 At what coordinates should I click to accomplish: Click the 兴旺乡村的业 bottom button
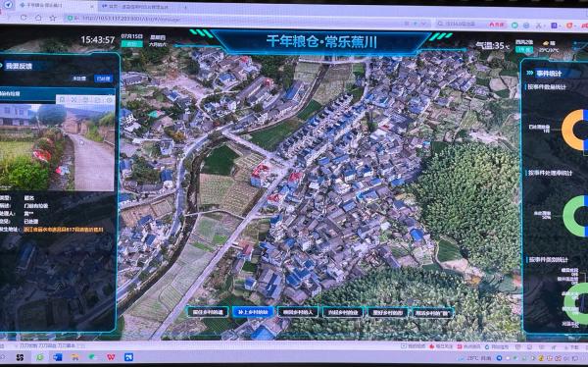pos(343,312)
